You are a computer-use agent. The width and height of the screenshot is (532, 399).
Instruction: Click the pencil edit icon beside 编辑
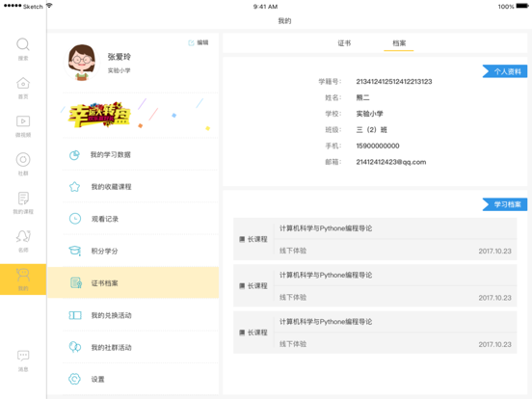tap(191, 42)
